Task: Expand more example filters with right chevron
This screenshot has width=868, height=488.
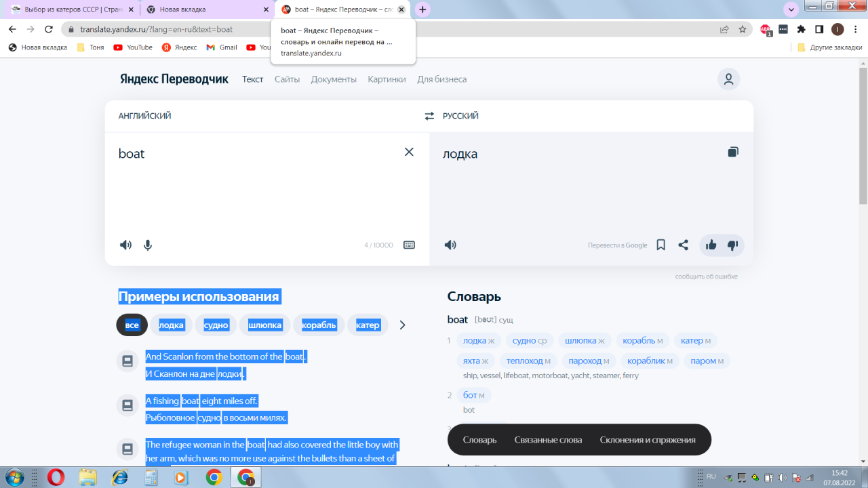Action: pos(402,325)
